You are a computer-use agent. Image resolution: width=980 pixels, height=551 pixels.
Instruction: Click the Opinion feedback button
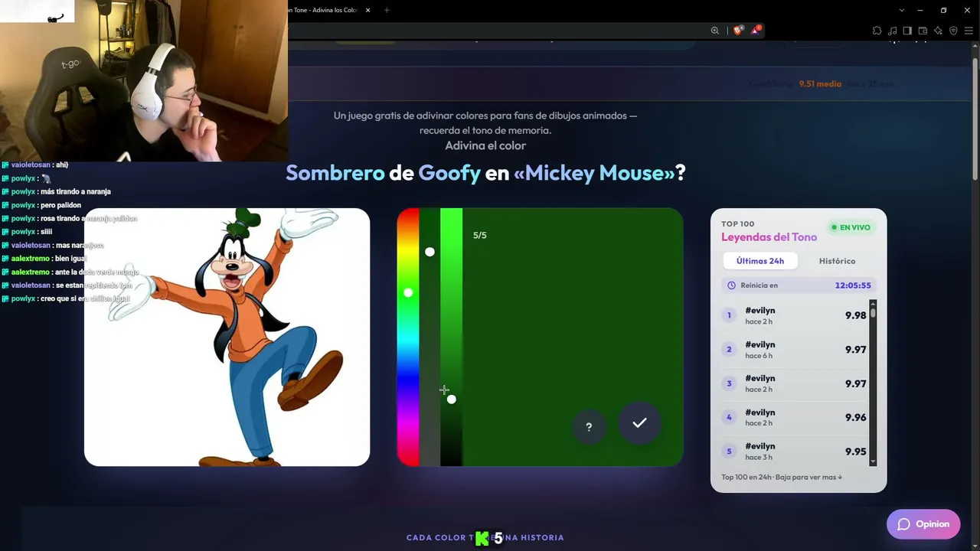point(923,524)
